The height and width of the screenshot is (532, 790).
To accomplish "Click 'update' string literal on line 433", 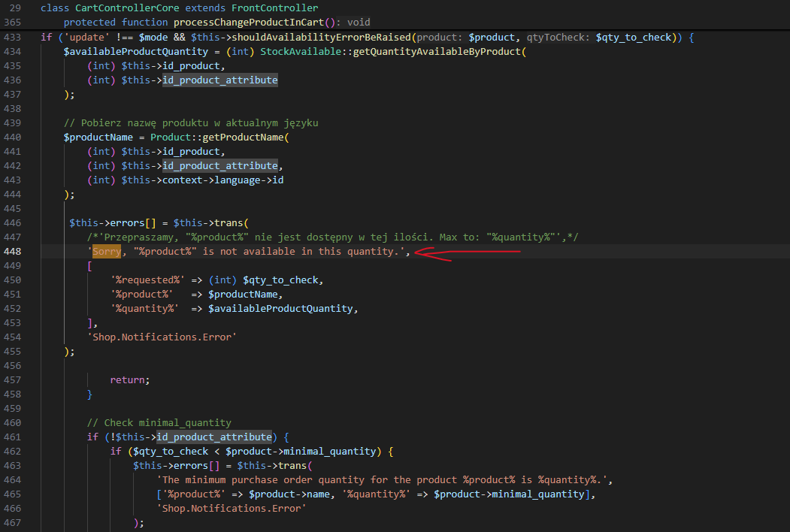I will pyautogui.click(x=86, y=38).
